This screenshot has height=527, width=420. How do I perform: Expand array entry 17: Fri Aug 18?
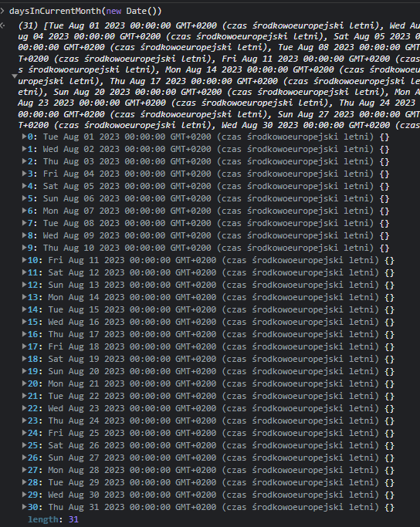point(24,346)
